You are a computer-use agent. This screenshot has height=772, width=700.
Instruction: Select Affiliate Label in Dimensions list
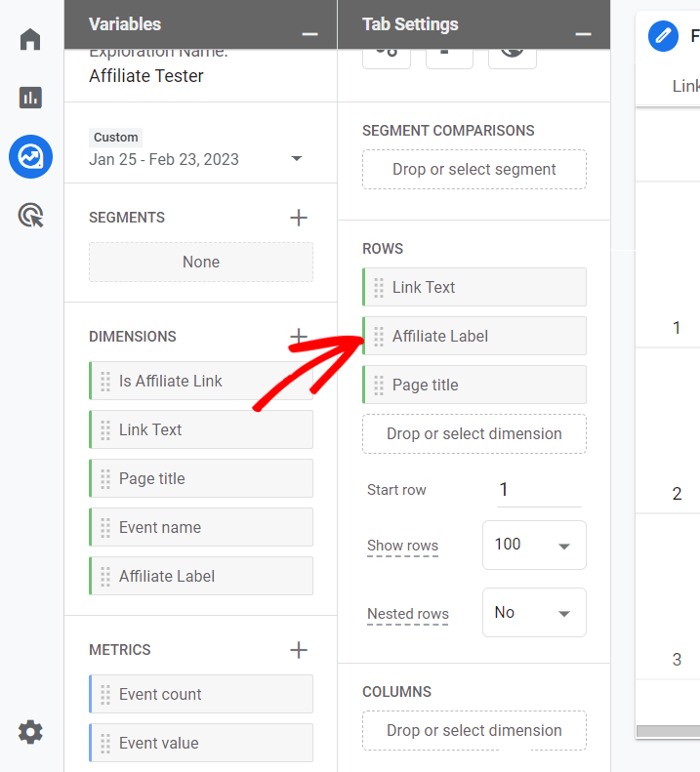coord(201,576)
